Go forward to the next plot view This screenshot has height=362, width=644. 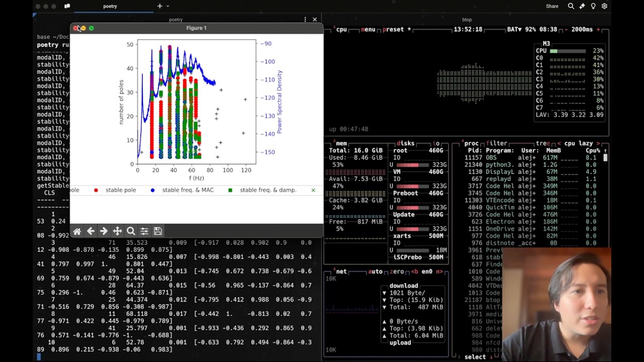tap(104, 231)
